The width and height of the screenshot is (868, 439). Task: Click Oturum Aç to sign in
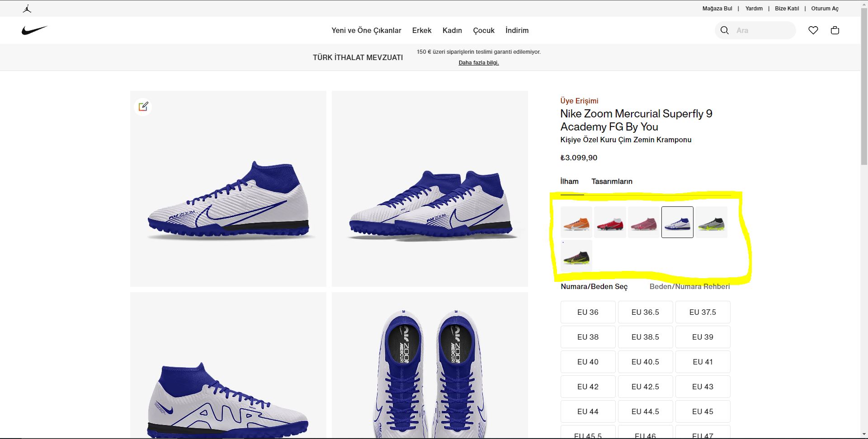click(825, 9)
